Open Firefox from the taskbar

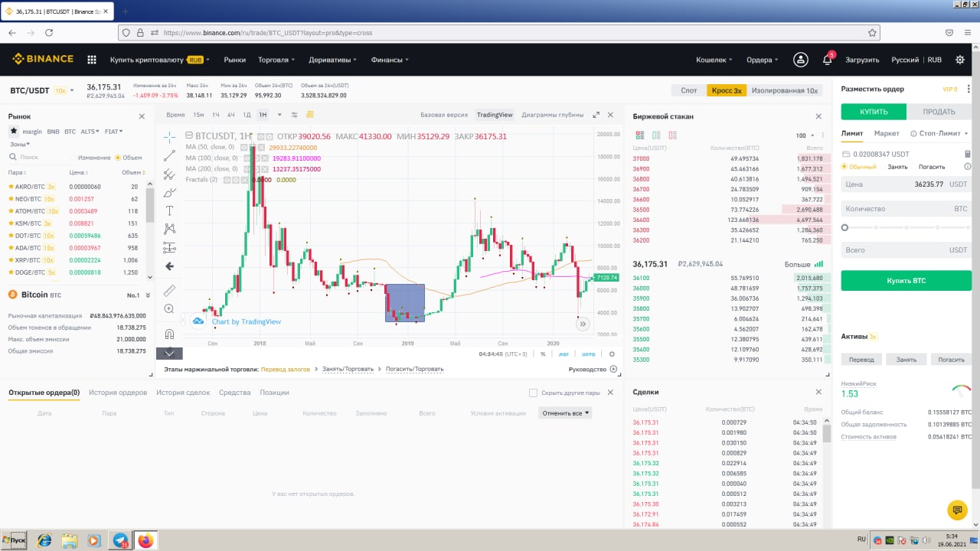145,540
